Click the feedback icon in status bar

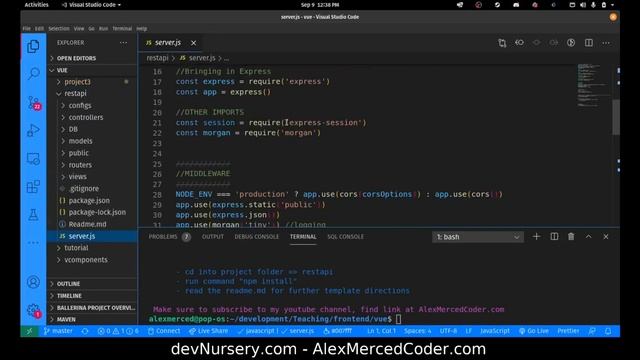[x=592, y=331]
